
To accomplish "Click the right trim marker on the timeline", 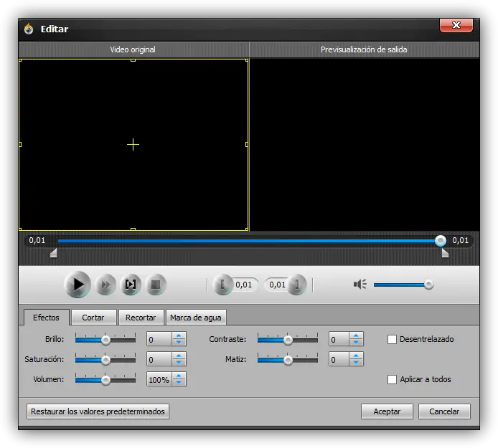I will [x=445, y=253].
